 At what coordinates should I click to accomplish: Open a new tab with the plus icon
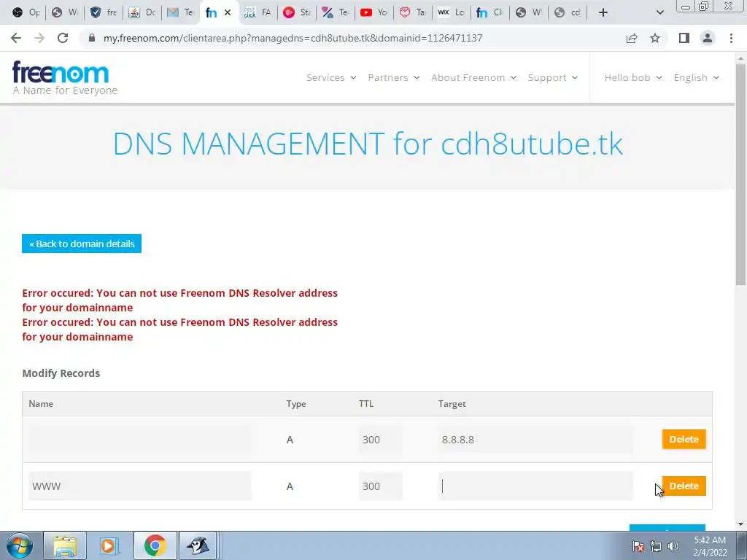pyautogui.click(x=603, y=12)
